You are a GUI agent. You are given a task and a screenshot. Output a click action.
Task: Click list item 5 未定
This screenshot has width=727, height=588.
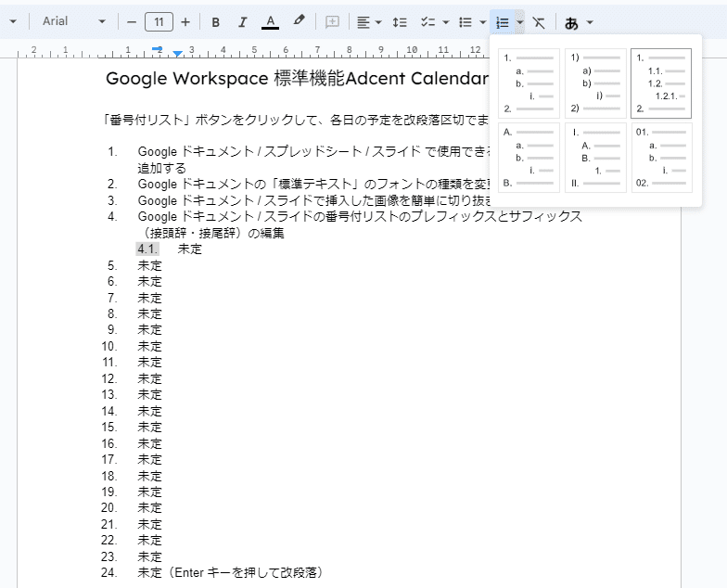pyautogui.click(x=149, y=265)
